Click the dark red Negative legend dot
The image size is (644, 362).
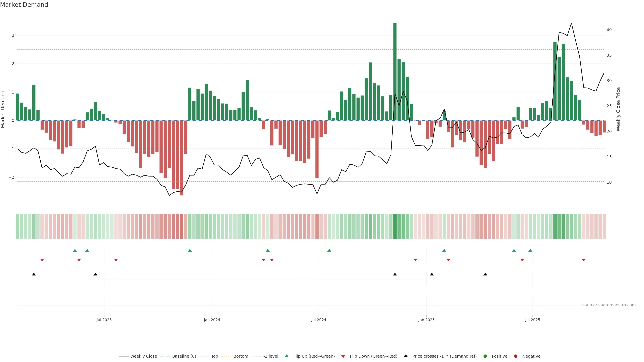click(516, 356)
